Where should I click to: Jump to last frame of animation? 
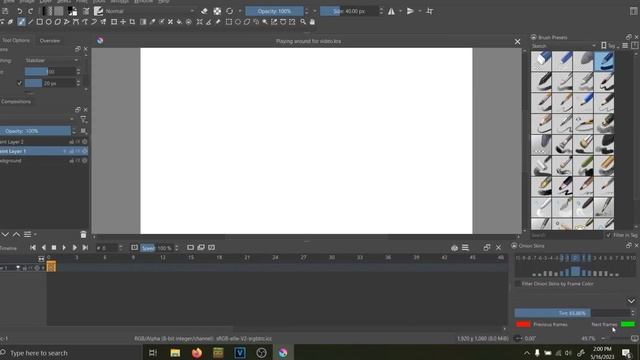(85, 247)
